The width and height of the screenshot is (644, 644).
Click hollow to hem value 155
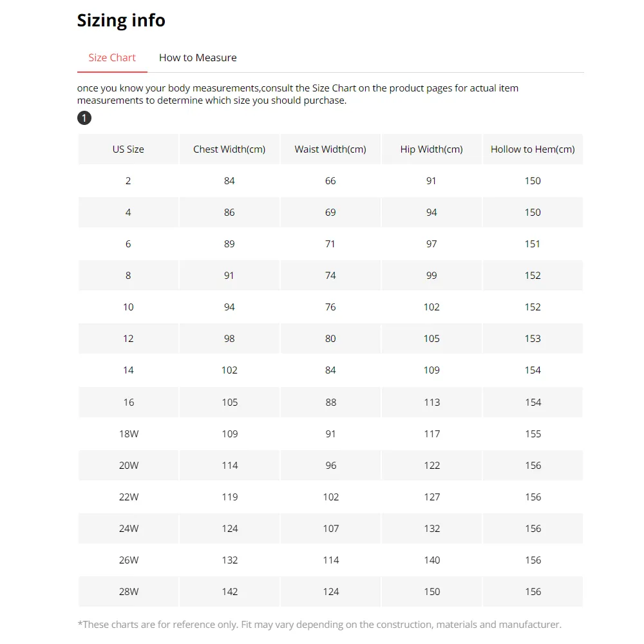click(533, 433)
